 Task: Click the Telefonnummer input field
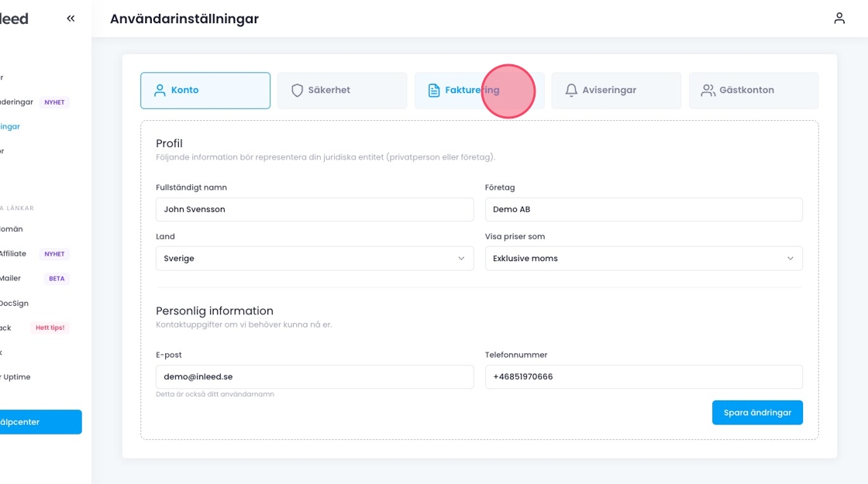pyautogui.click(x=643, y=377)
